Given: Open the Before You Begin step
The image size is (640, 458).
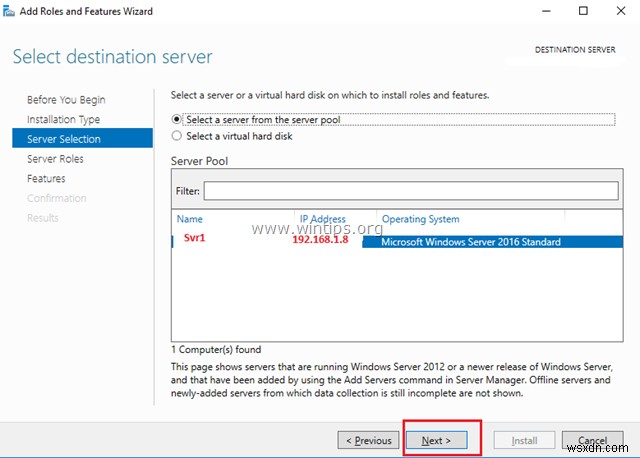Looking at the screenshot, I should tap(66, 100).
